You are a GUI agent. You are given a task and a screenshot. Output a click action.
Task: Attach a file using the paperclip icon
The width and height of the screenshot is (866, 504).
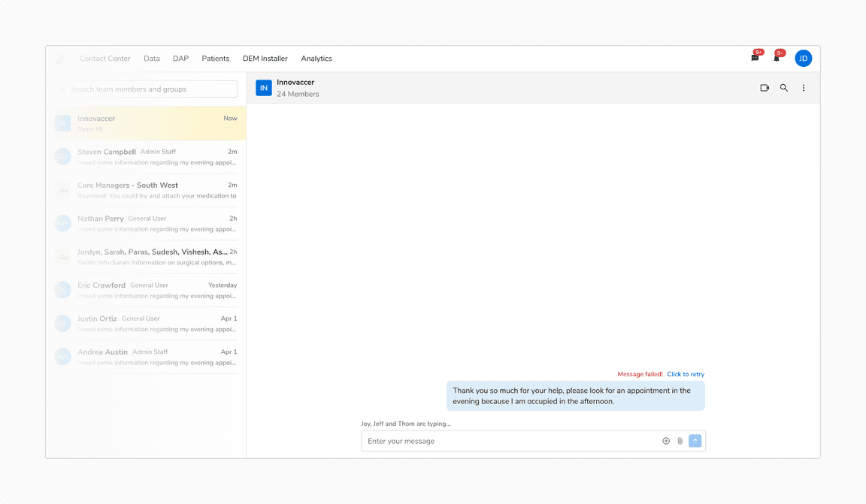click(680, 441)
